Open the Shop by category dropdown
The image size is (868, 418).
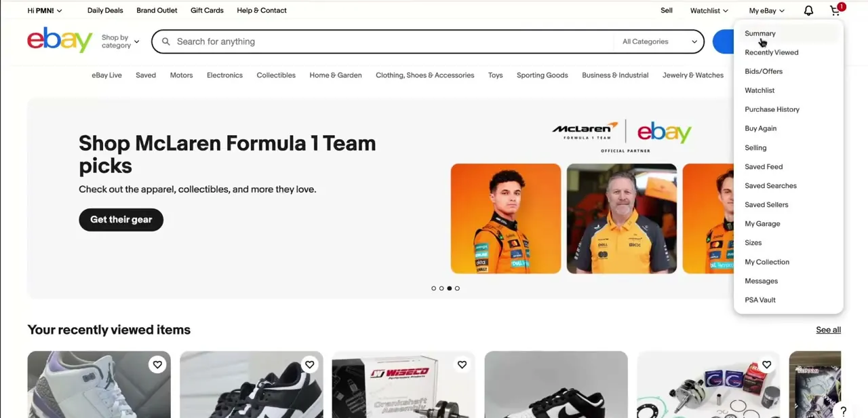coord(120,41)
